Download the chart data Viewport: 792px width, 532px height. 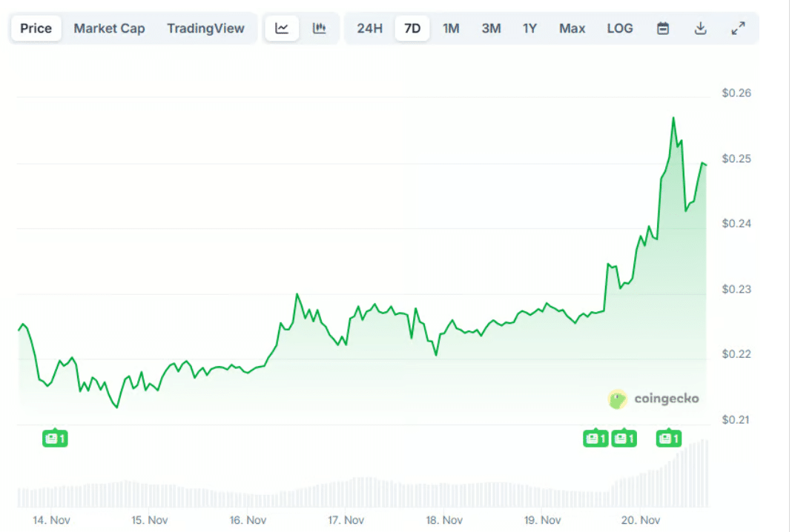click(700, 28)
